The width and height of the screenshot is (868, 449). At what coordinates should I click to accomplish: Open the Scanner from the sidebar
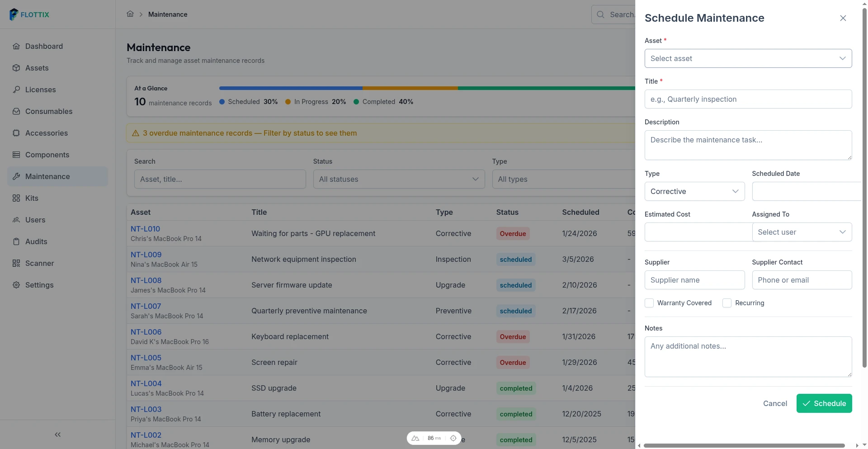pyautogui.click(x=40, y=263)
